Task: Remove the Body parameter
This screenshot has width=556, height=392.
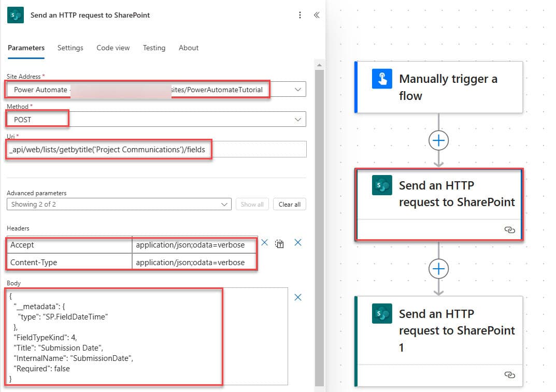Action: coord(298,297)
